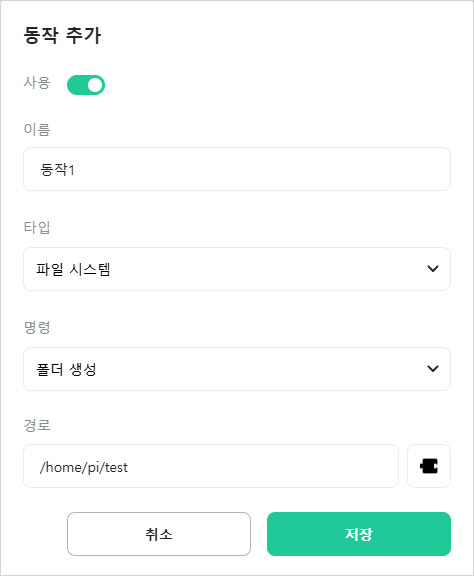Place cursor after 동작1 text in name box

coord(76,170)
